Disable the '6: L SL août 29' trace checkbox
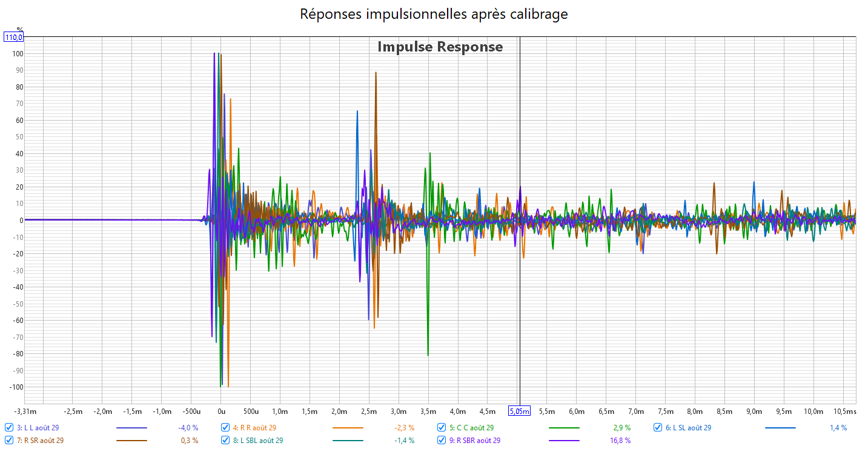This screenshot has width=868, height=460. coord(658,427)
